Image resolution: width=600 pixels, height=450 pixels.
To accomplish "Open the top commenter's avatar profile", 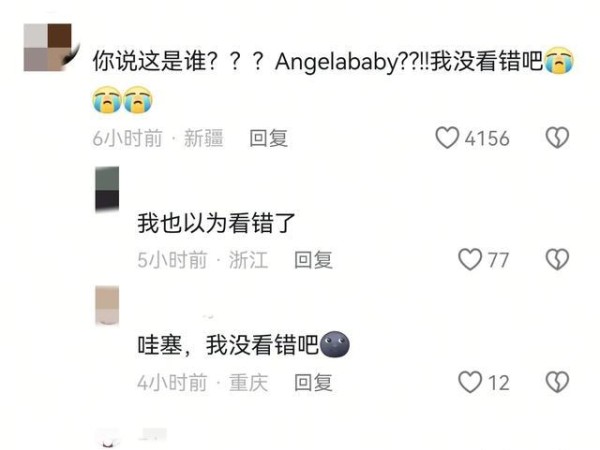I will tap(48, 47).
